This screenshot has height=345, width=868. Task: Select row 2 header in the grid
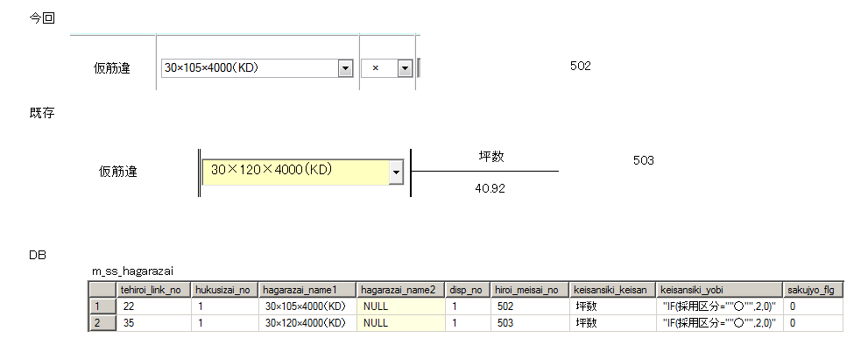102,323
